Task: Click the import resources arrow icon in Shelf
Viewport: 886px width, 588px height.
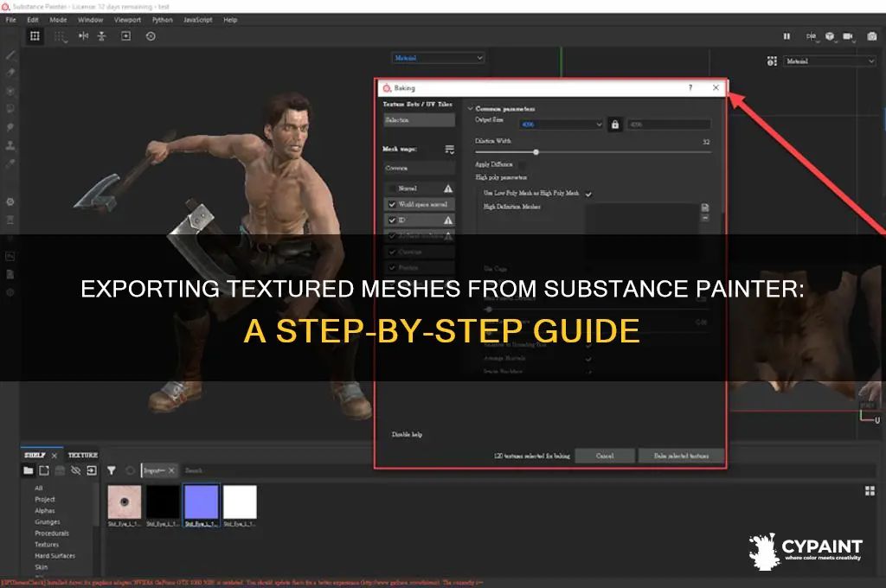Action: click(92, 470)
